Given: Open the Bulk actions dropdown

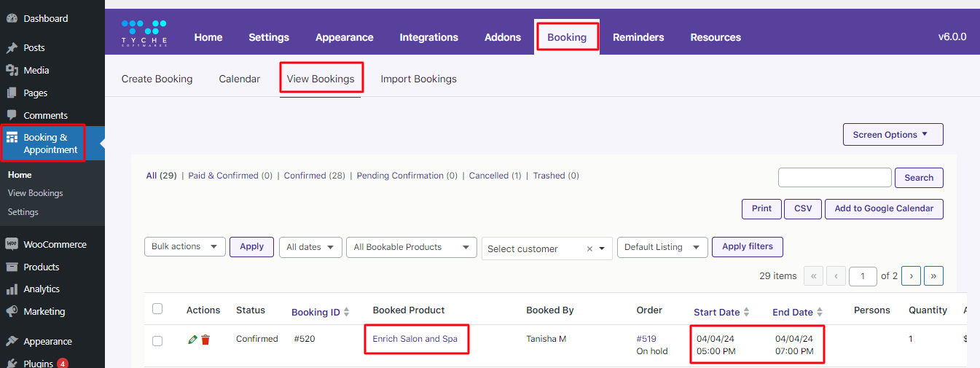Looking at the screenshot, I should [185, 246].
